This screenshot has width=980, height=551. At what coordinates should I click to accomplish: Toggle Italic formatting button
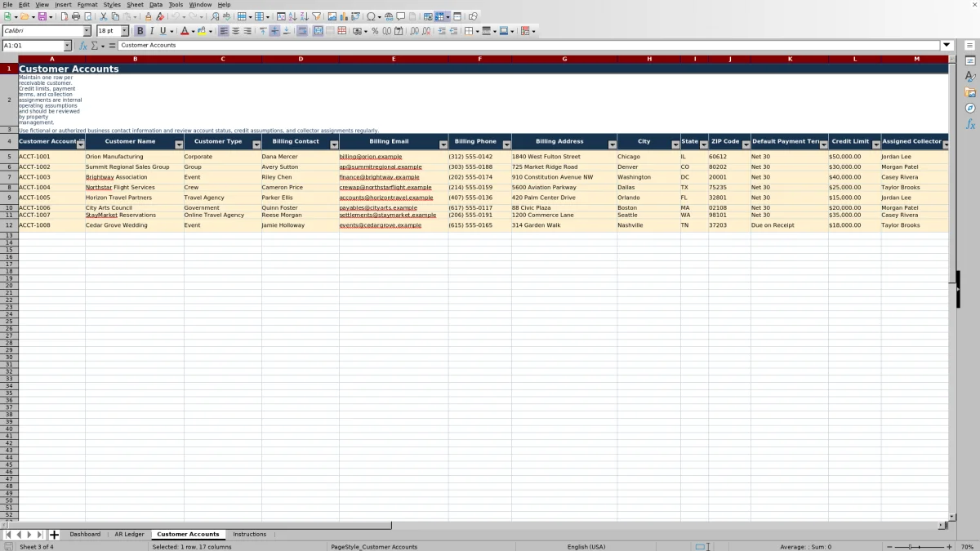coord(151,31)
